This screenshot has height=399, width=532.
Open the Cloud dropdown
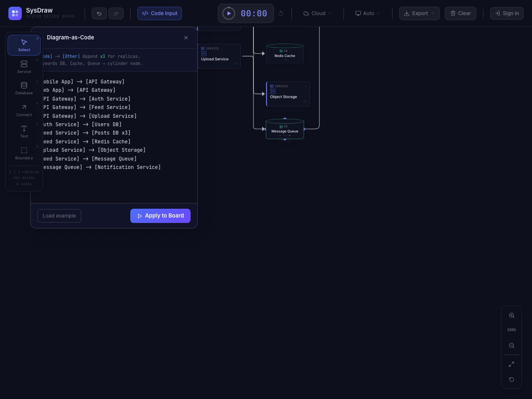point(318,13)
